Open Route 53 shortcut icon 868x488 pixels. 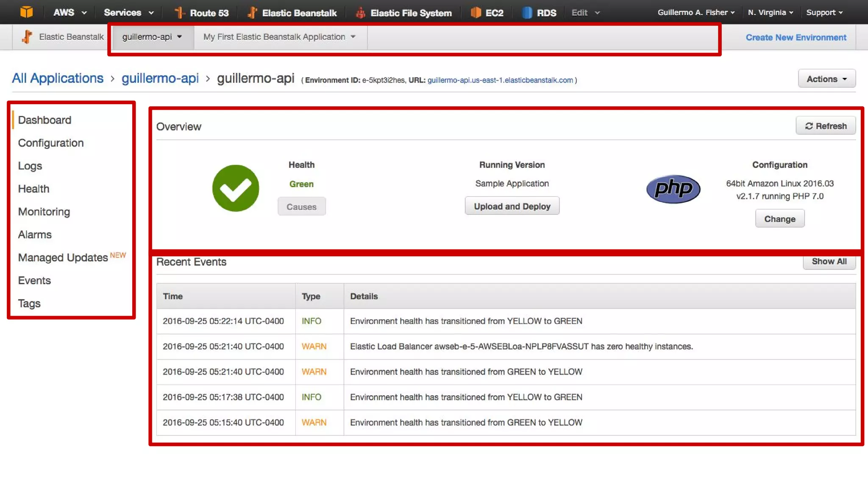[180, 13]
